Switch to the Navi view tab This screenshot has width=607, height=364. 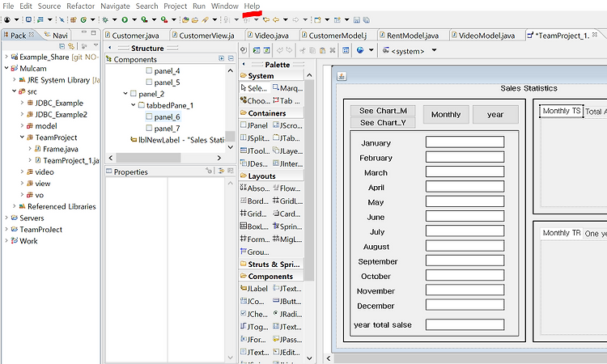(57, 36)
